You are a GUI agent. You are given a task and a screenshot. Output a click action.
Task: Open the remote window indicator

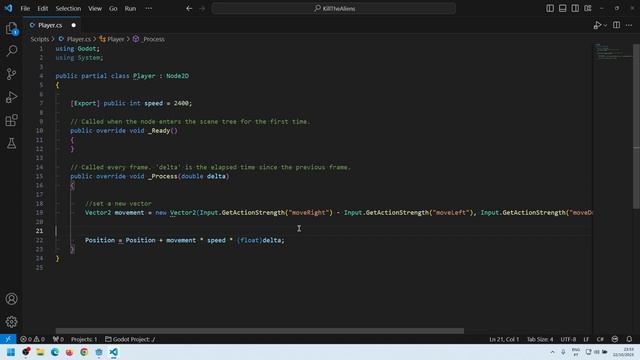click(x=8, y=339)
